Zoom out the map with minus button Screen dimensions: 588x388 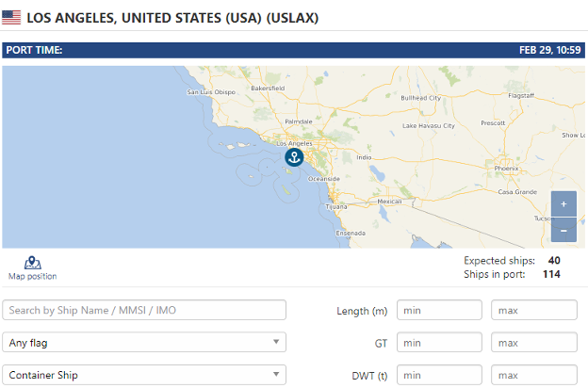click(x=563, y=230)
